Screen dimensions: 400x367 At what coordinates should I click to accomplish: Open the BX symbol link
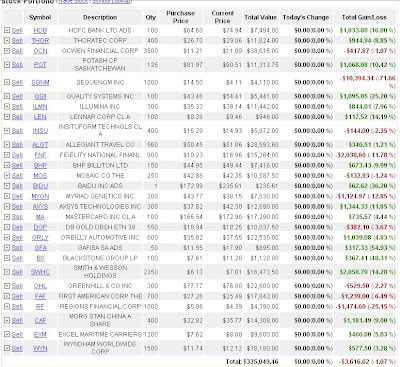click(40, 258)
